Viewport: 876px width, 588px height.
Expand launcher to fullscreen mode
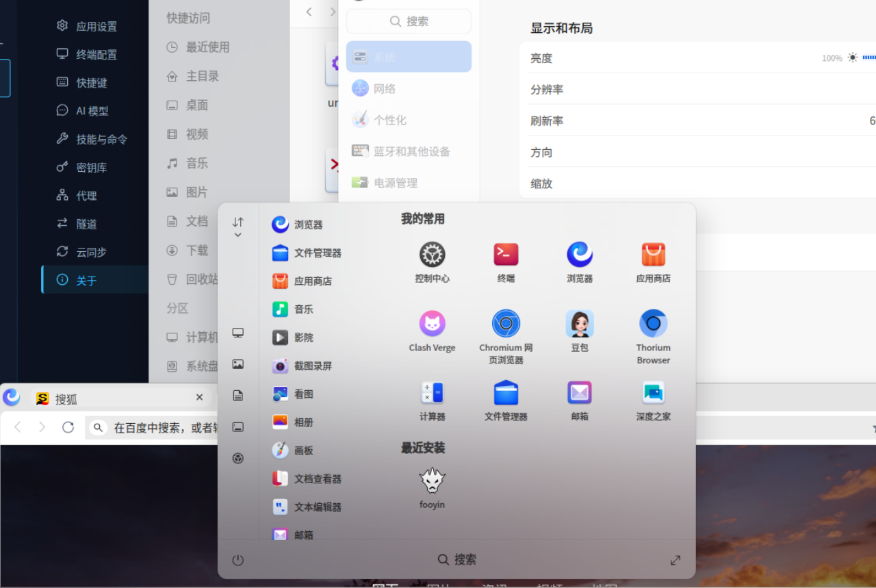coord(675,560)
